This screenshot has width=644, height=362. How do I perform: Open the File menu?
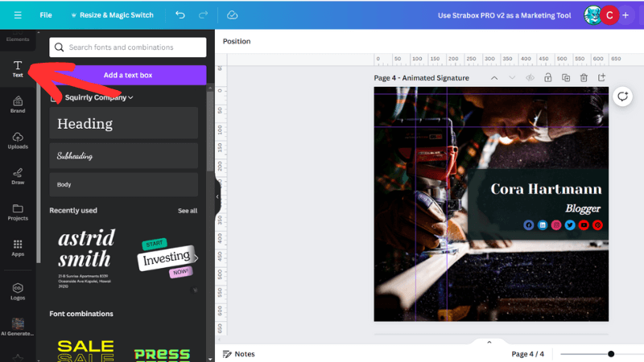[x=46, y=14]
